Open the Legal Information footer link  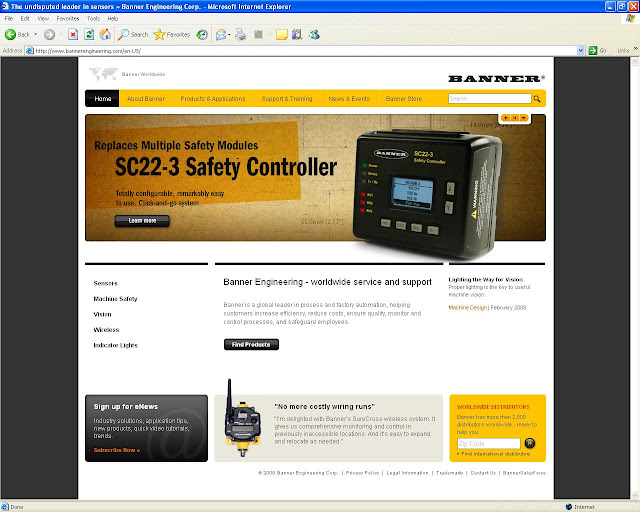(407, 473)
